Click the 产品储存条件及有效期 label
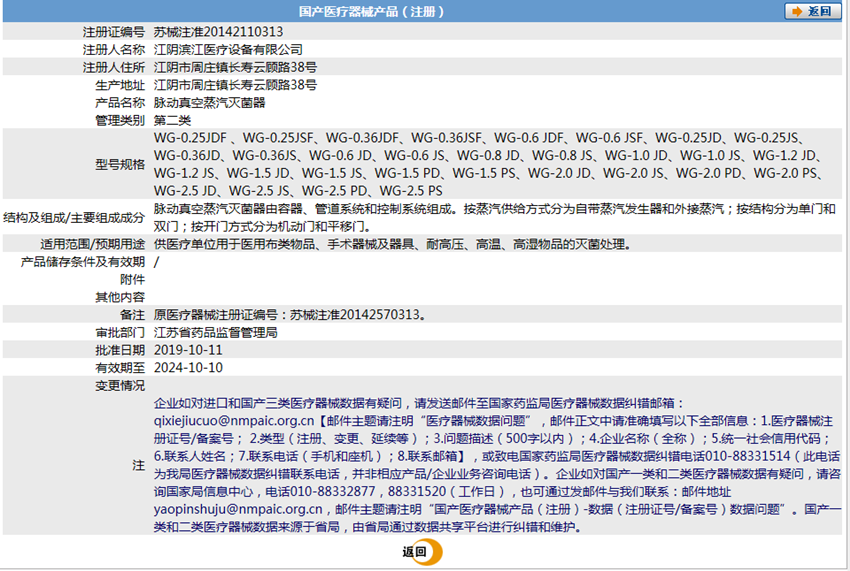 [82, 262]
